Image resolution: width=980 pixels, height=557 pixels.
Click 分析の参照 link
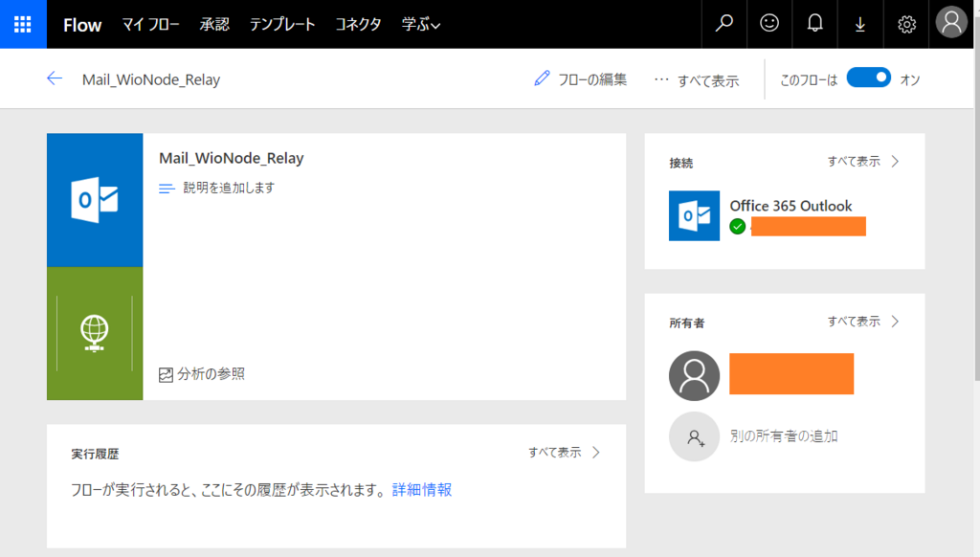pos(212,374)
